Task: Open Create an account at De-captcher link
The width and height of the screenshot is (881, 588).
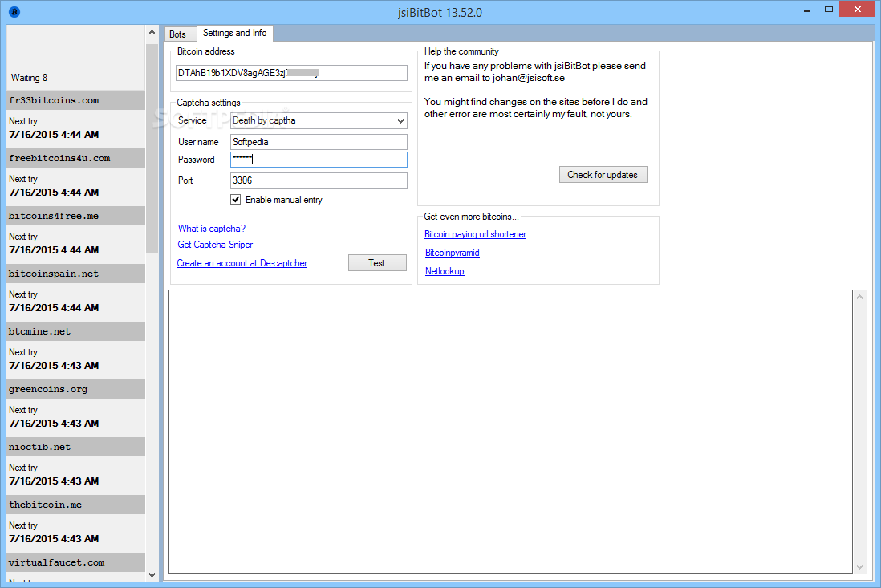Action: click(x=242, y=263)
